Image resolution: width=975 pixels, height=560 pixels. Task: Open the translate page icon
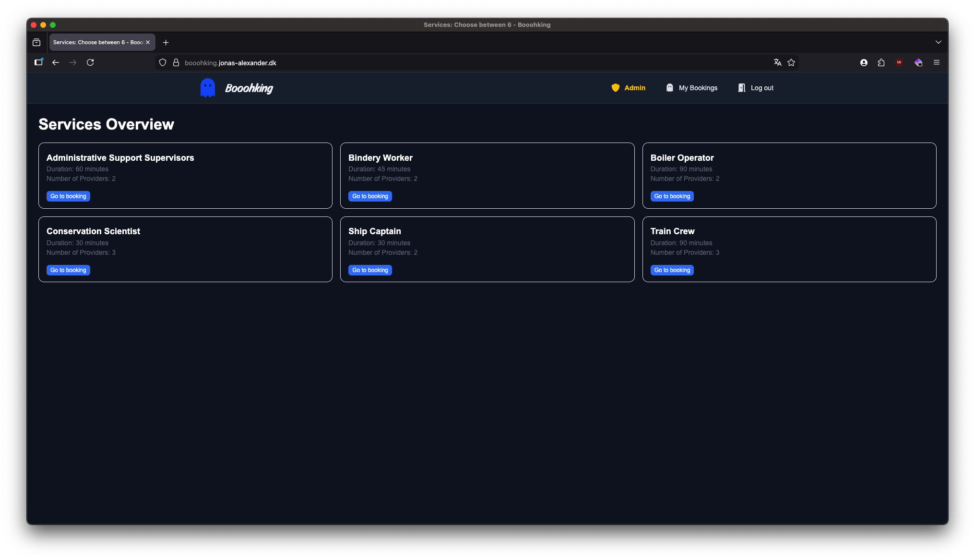coord(777,62)
